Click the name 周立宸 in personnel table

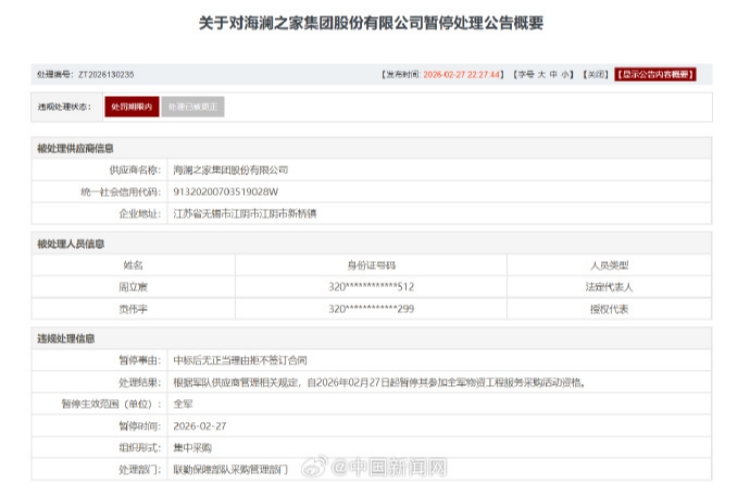134,287
